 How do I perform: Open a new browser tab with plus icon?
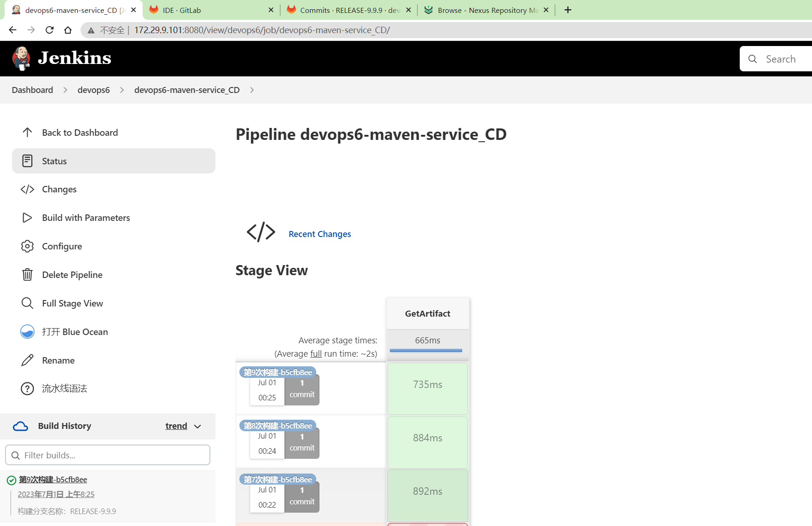pos(568,10)
